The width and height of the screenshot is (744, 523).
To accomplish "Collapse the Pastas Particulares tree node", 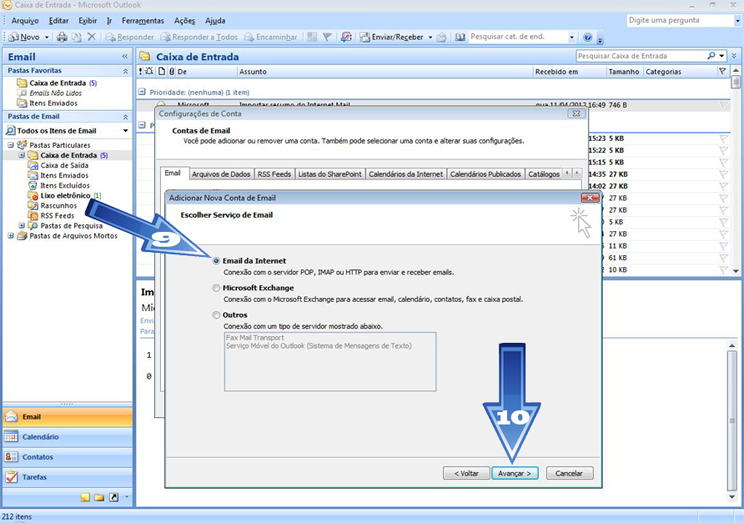I will [10, 145].
